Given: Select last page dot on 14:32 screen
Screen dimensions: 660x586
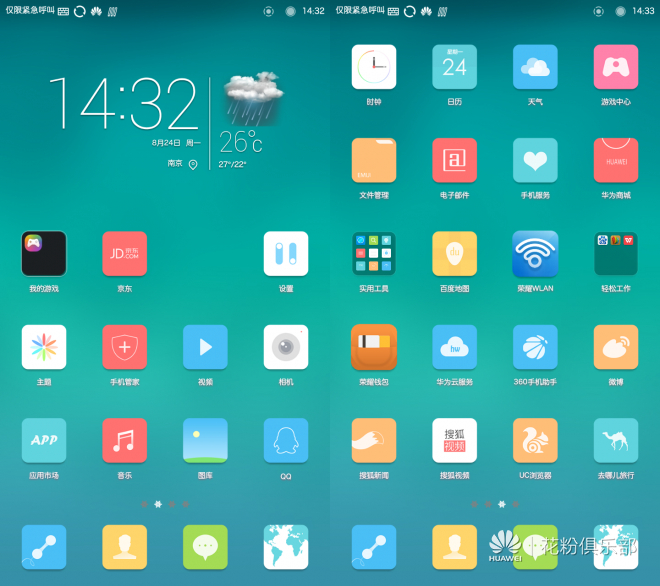Looking at the screenshot, I should [x=186, y=504].
